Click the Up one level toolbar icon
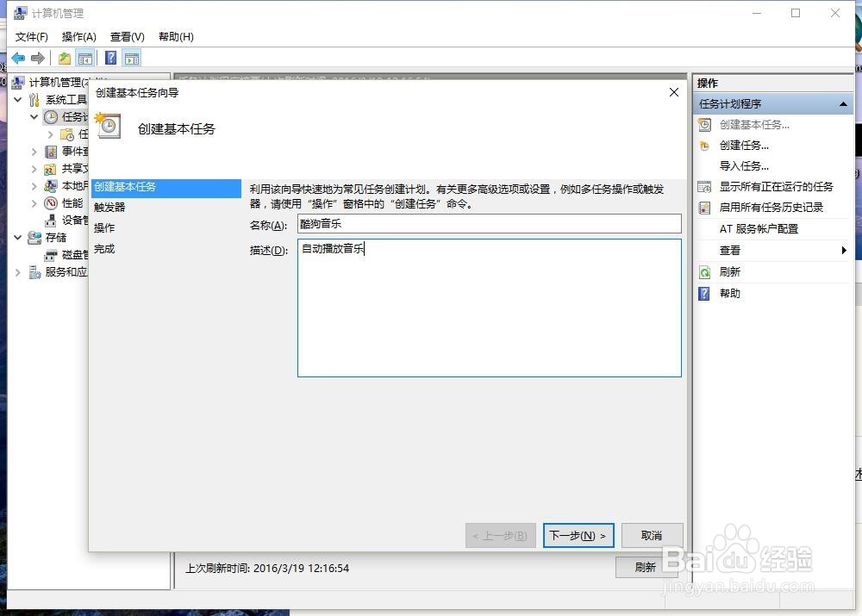The width and height of the screenshot is (862, 616). point(65,58)
